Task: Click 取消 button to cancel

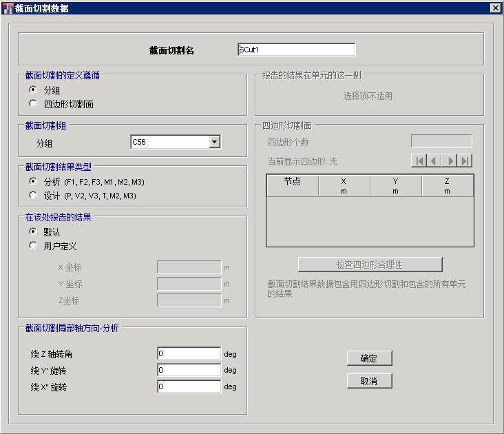Action: coord(369,381)
